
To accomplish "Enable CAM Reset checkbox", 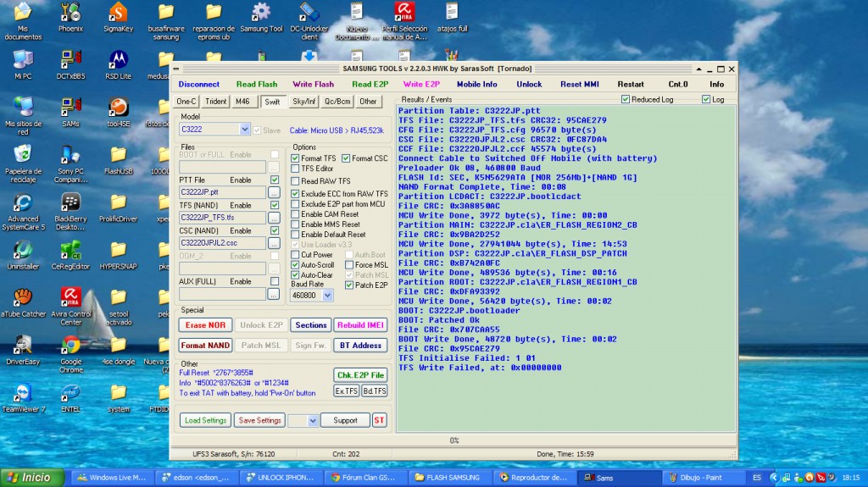I will [295, 214].
